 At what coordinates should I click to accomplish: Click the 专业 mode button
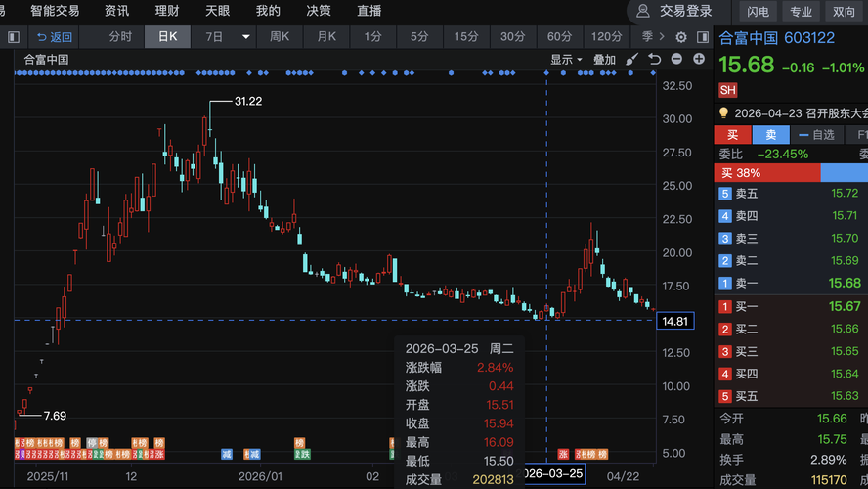tap(801, 11)
